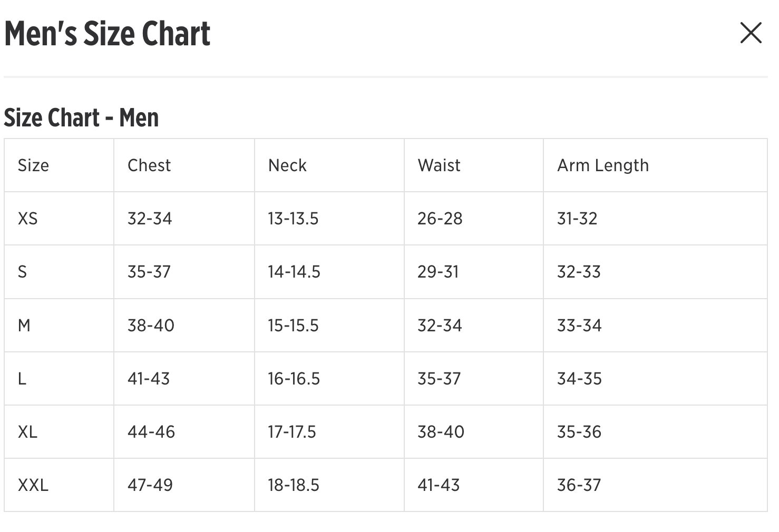The height and width of the screenshot is (532, 779).
Task: Select the XL size row label
Action: [28, 432]
